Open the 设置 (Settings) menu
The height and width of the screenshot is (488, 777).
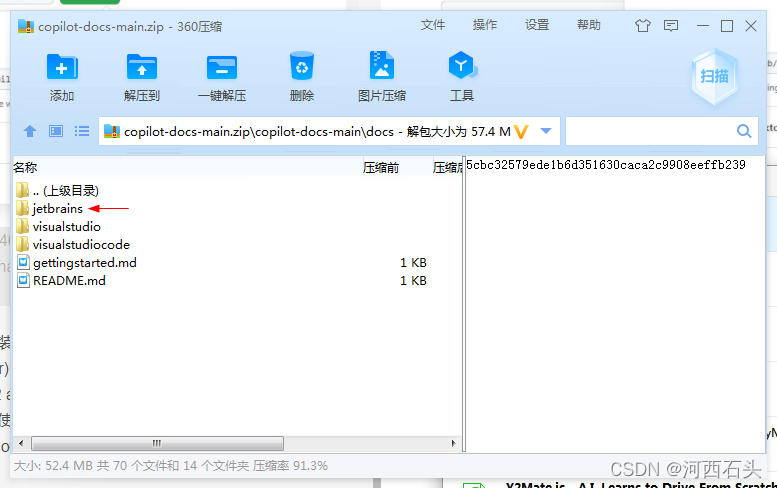click(x=537, y=25)
